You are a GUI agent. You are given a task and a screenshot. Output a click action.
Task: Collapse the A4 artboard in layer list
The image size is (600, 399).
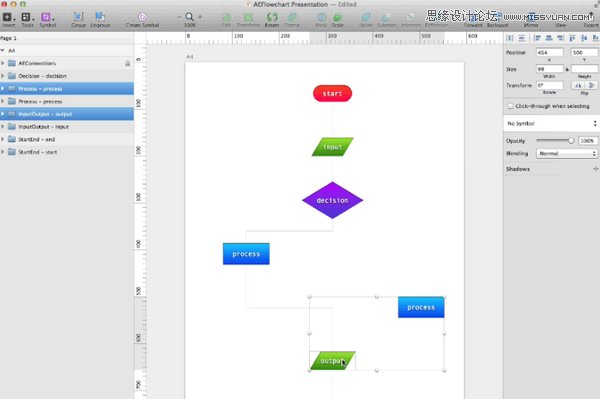(3, 50)
